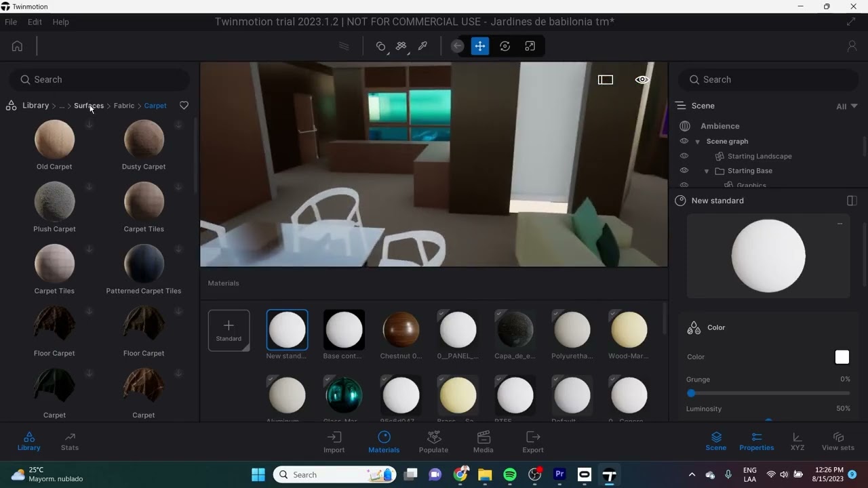The height and width of the screenshot is (488, 868).
Task: Show hidden system tray icons
Action: [692, 474]
